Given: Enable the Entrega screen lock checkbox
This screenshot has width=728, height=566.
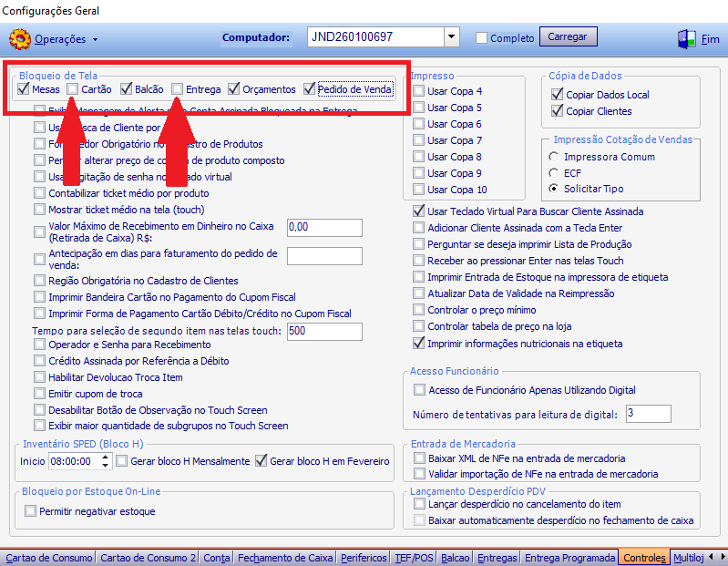Looking at the screenshot, I should pyautogui.click(x=177, y=88).
